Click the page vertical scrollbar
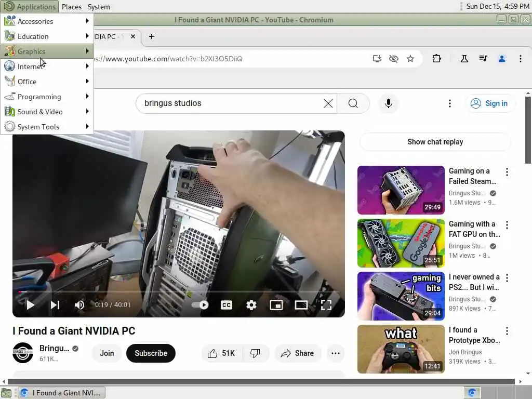Screen dimensions: 532x399 528,129
